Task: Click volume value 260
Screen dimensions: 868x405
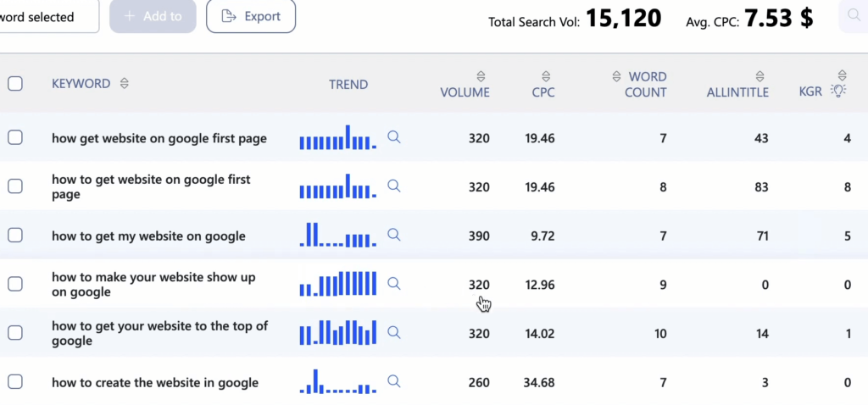Action: click(479, 382)
